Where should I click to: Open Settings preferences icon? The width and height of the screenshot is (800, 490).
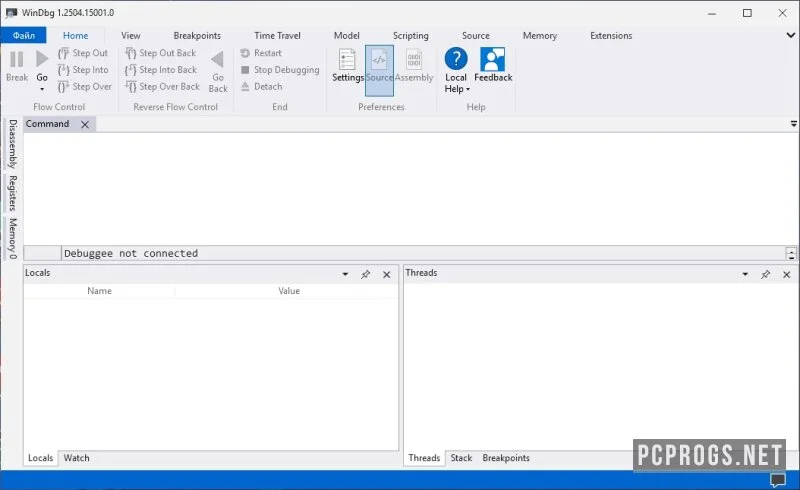[347, 60]
